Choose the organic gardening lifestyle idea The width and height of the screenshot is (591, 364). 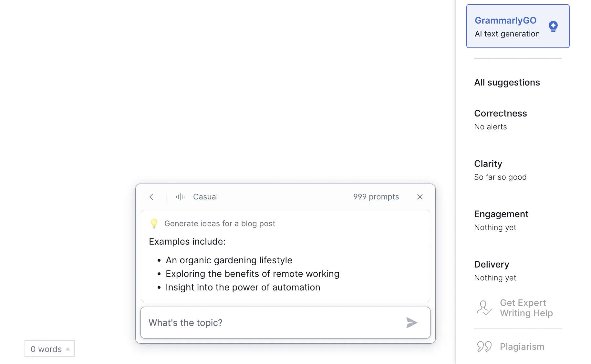tap(229, 260)
